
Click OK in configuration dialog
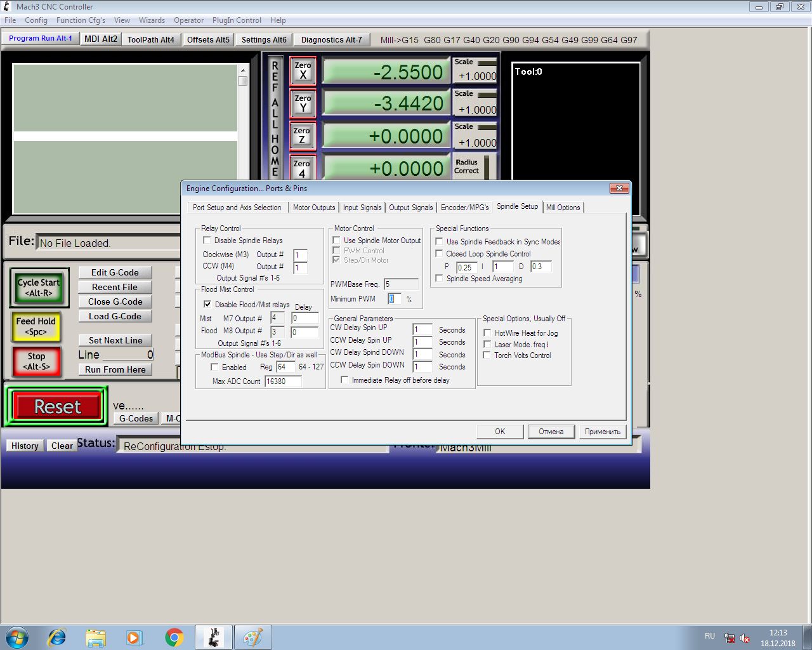click(500, 432)
